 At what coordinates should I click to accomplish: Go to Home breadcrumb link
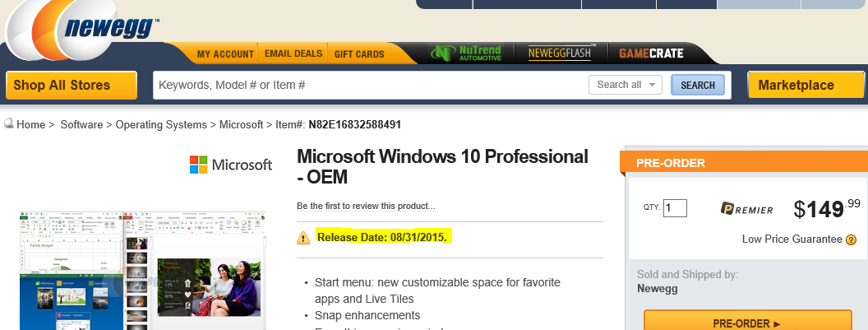pos(31,125)
